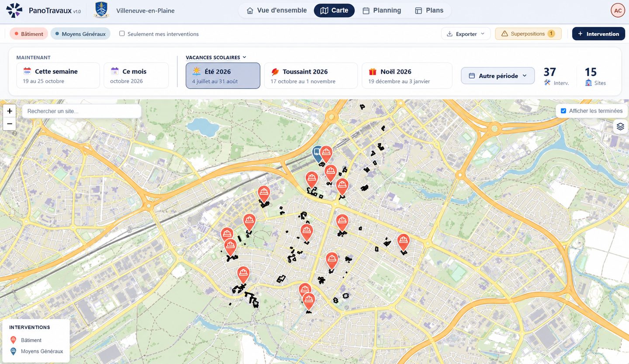The image size is (629, 364).
Task: Add a new Intervention
Action: tap(598, 34)
